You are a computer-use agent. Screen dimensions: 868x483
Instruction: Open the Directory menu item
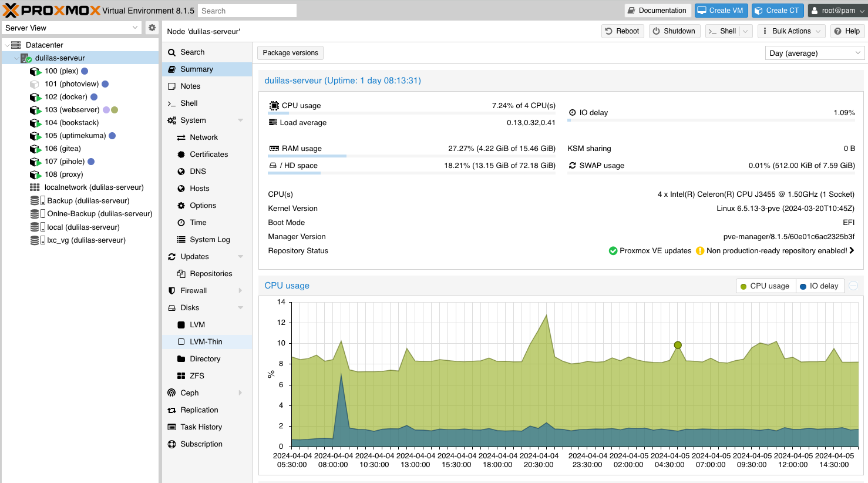point(207,359)
